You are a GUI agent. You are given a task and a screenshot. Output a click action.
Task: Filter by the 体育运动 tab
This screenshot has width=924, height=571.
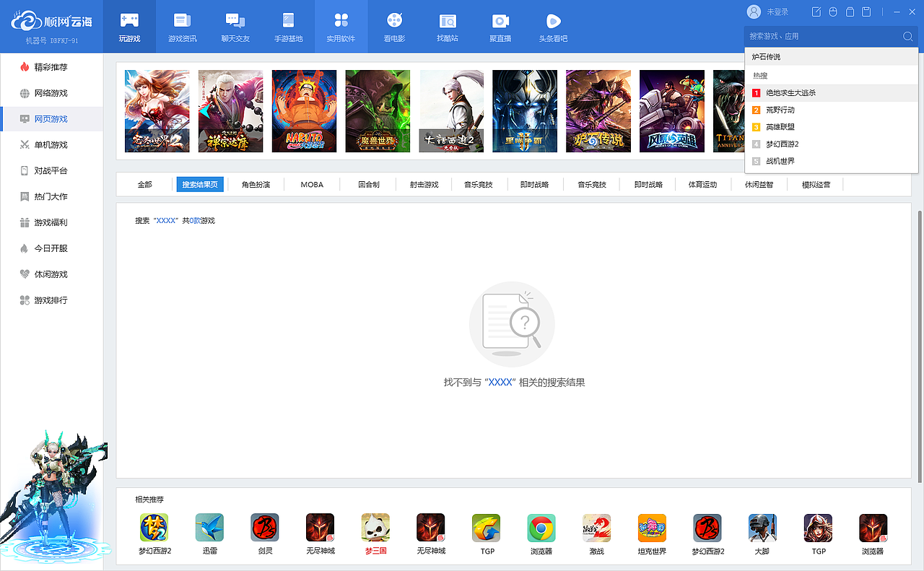[703, 185]
